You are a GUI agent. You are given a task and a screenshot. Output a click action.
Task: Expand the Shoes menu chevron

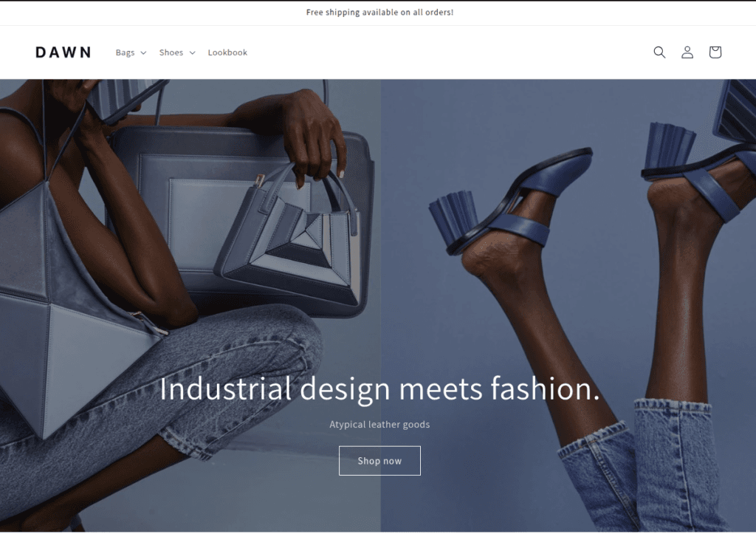[x=193, y=52]
